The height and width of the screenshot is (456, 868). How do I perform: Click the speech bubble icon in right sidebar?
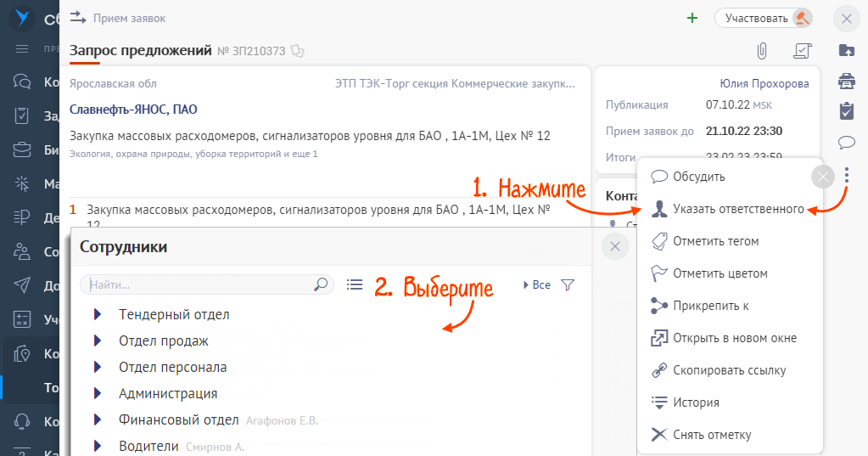pyautogui.click(x=847, y=143)
